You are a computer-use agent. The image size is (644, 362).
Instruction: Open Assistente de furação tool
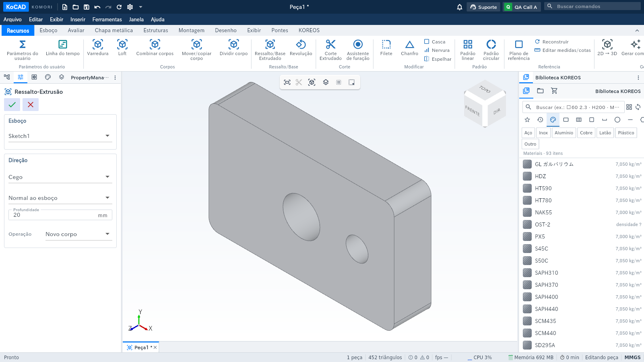click(358, 49)
